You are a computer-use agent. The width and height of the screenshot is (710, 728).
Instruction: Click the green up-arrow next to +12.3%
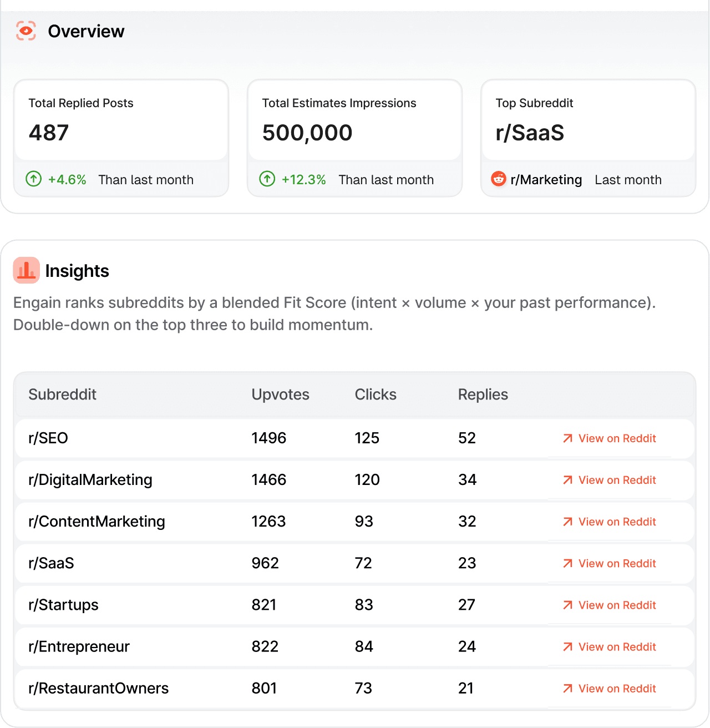coord(267,180)
